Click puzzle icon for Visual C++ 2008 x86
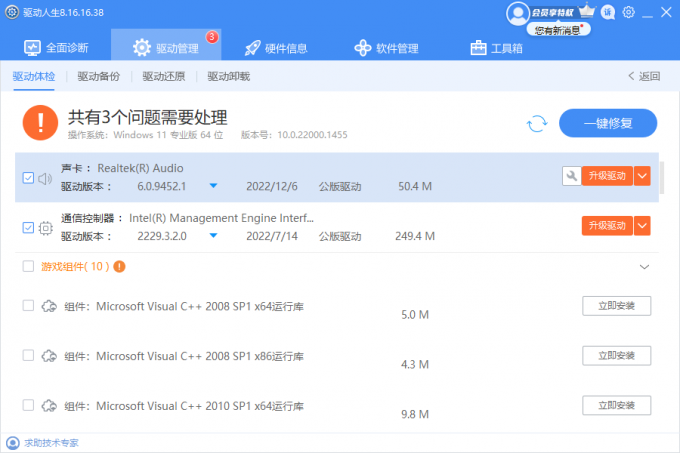Image resolution: width=680 pixels, height=453 pixels. point(49,356)
